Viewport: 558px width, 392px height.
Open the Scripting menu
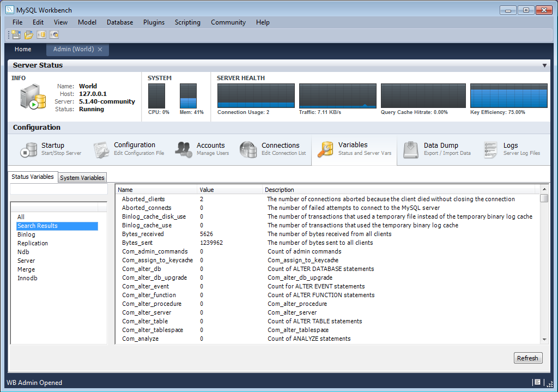[187, 22]
